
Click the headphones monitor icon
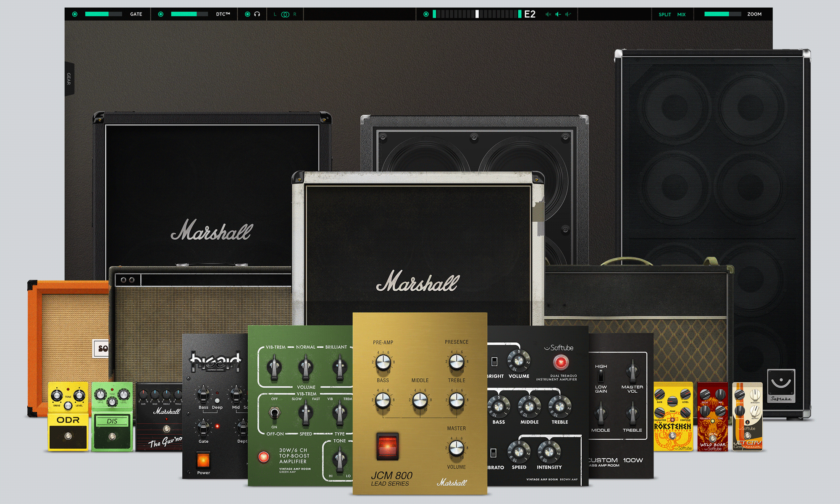[257, 14]
